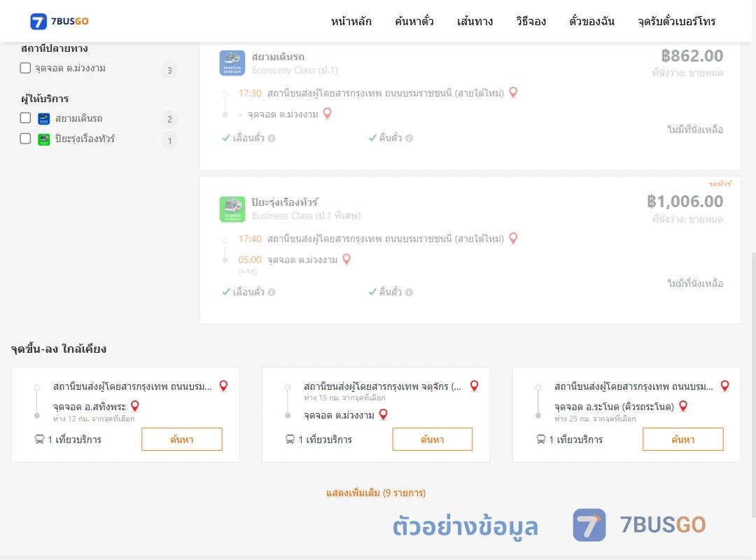Click ค้นหา button for อ.ระโนด route
The height and width of the screenshot is (560, 756).
[683, 440]
